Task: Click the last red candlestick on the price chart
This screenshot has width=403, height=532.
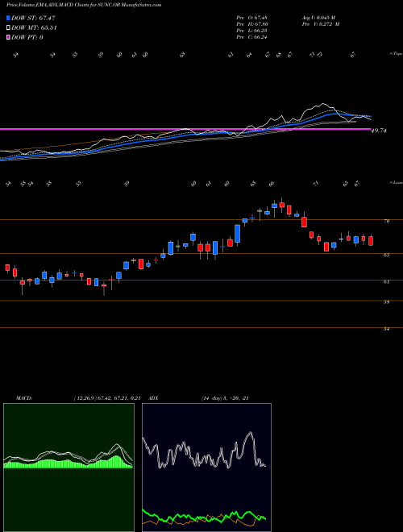Action: coord(371,240)
